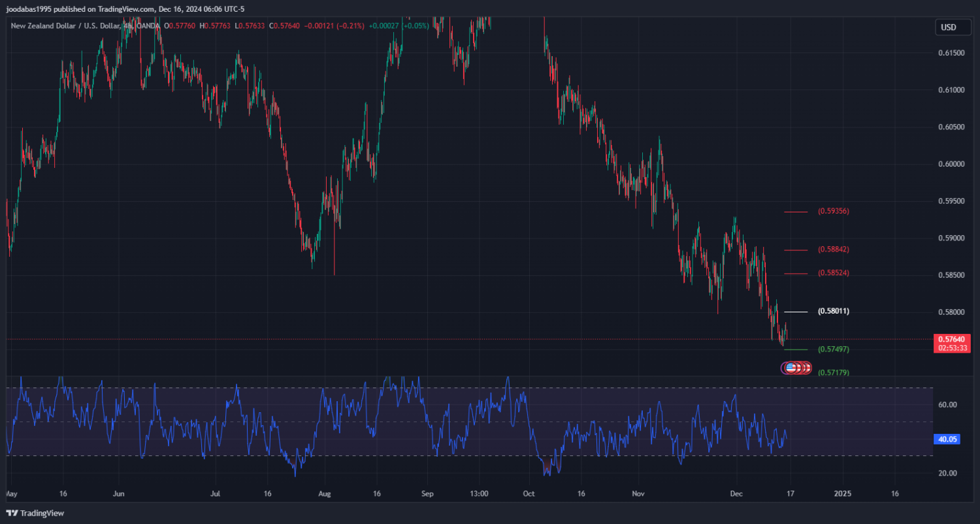980x524 pixels.
Task: Click the 13:00 label on the time axis
Action: pos(480,494)
